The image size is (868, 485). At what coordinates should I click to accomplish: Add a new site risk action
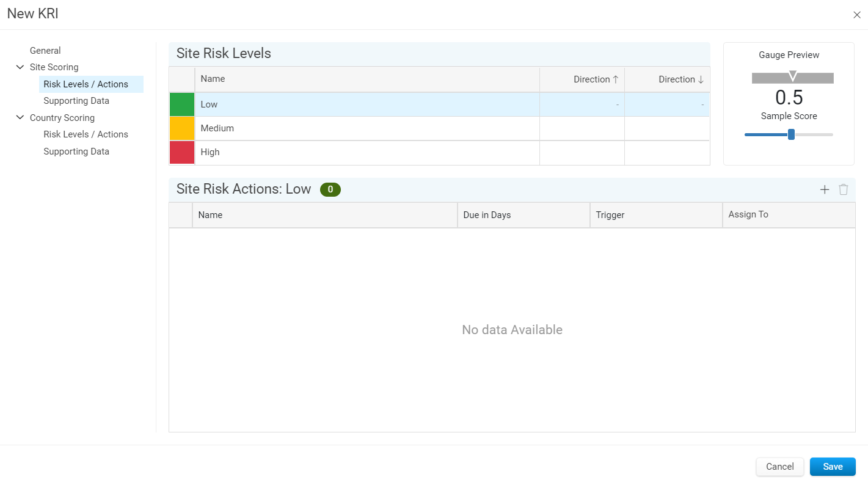pyautogui.click(x=825, y=189)
